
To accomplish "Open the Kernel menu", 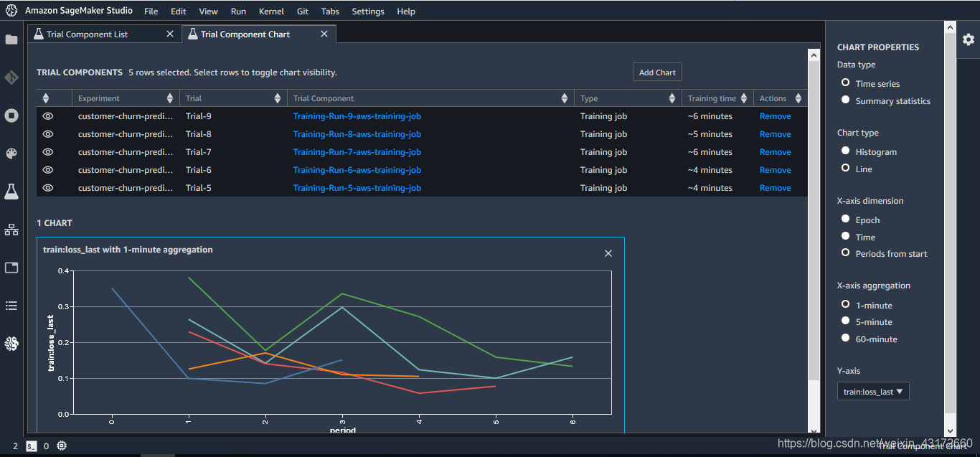I will [271, 11].
